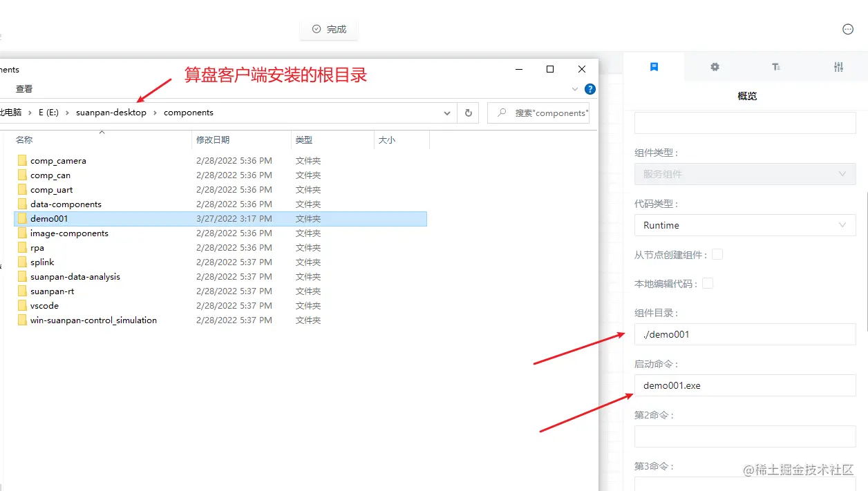The height and width of the screenshot is (491, 868).
Task: Select the vscode folder name
Action: click(44, 306)
